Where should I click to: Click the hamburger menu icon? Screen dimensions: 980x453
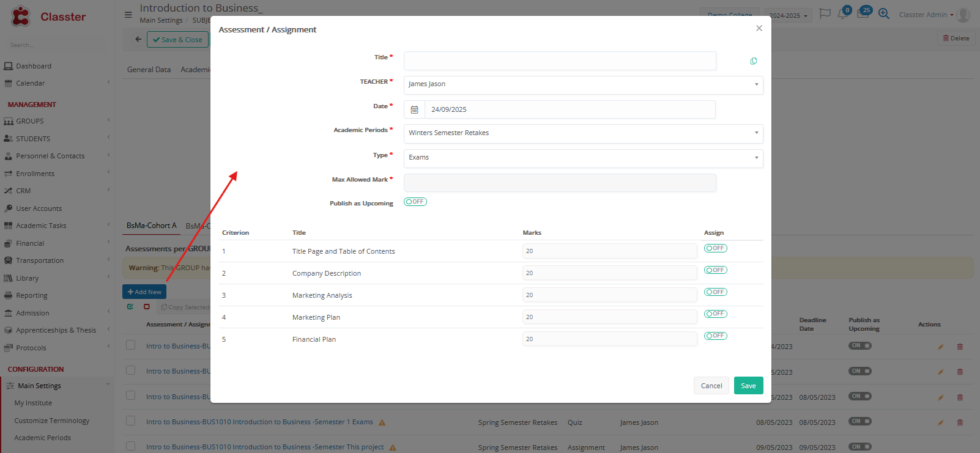[128, 15]
